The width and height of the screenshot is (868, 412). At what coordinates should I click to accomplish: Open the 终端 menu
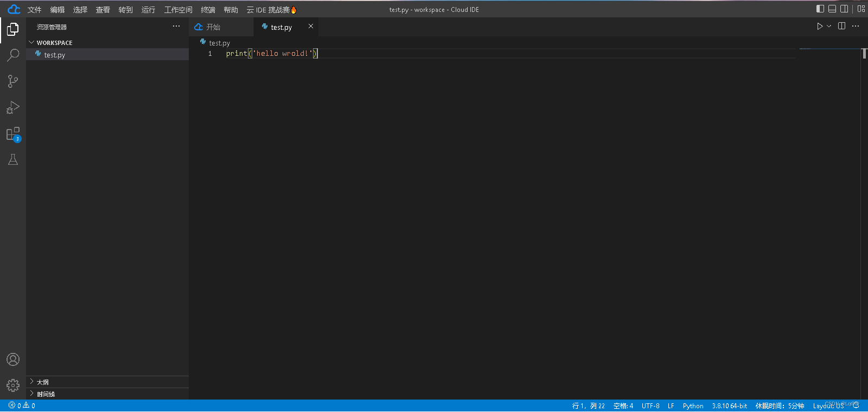pos(208,10)
